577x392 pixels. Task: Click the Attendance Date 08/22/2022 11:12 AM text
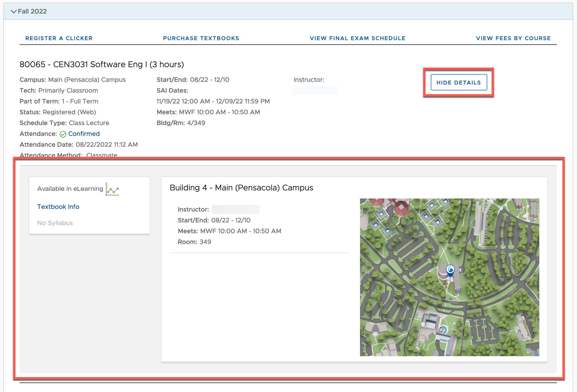tap(78, 145)
